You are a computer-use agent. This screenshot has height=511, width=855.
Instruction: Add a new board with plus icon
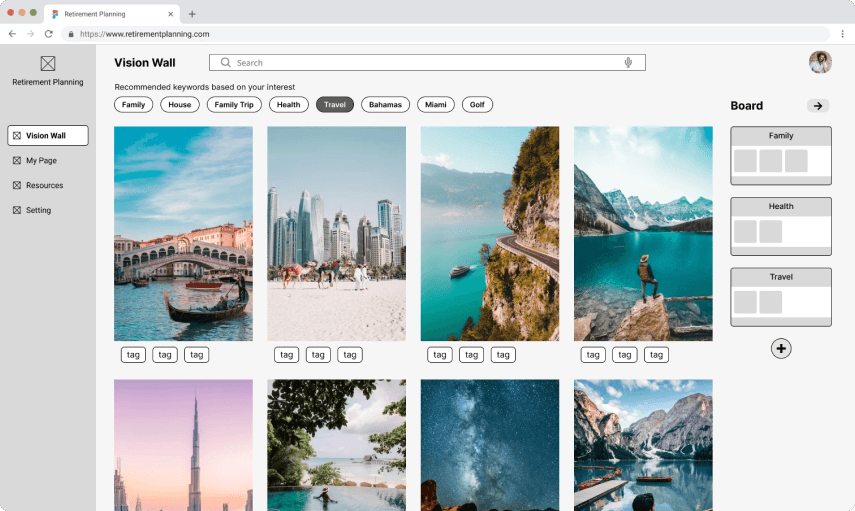pos(781,348)
